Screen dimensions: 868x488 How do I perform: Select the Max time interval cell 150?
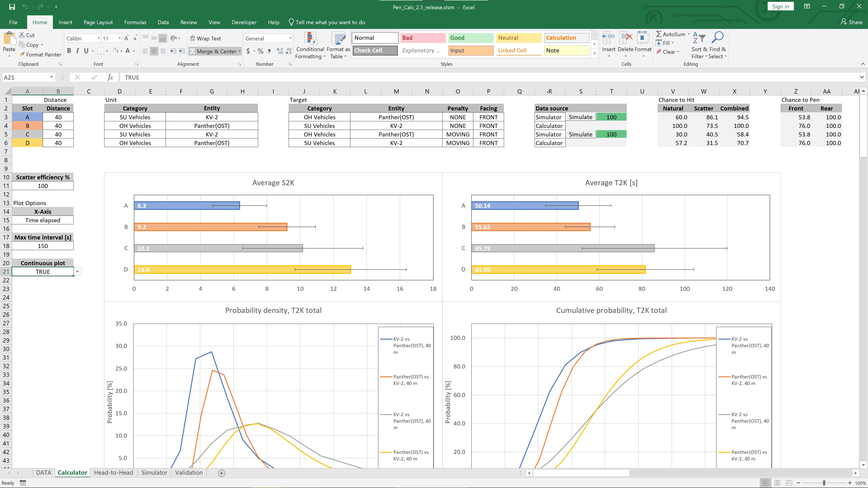click(x=43, y=246)
